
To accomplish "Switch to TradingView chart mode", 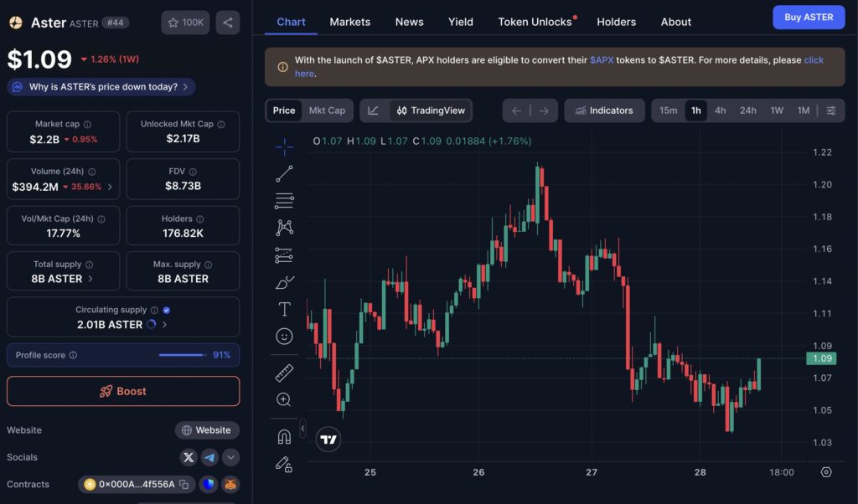I will pyautogui.click(x=431, y=111).
